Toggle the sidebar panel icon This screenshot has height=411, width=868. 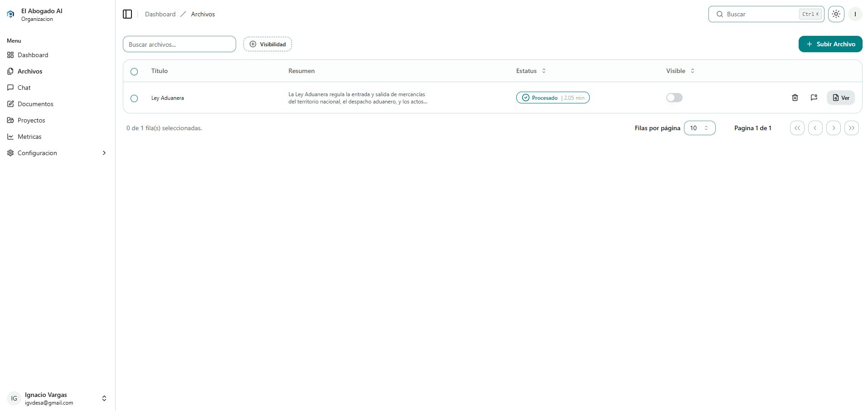(127, 14)
